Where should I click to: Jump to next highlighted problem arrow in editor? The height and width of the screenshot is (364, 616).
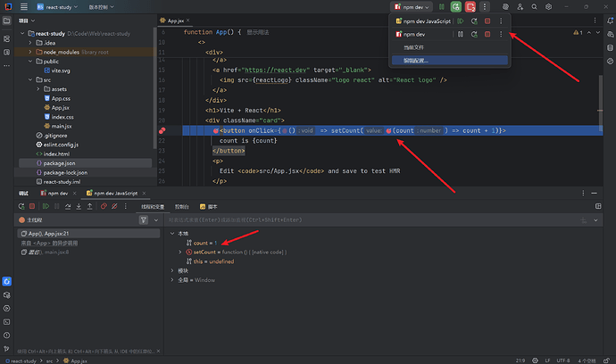pos(598,33)
